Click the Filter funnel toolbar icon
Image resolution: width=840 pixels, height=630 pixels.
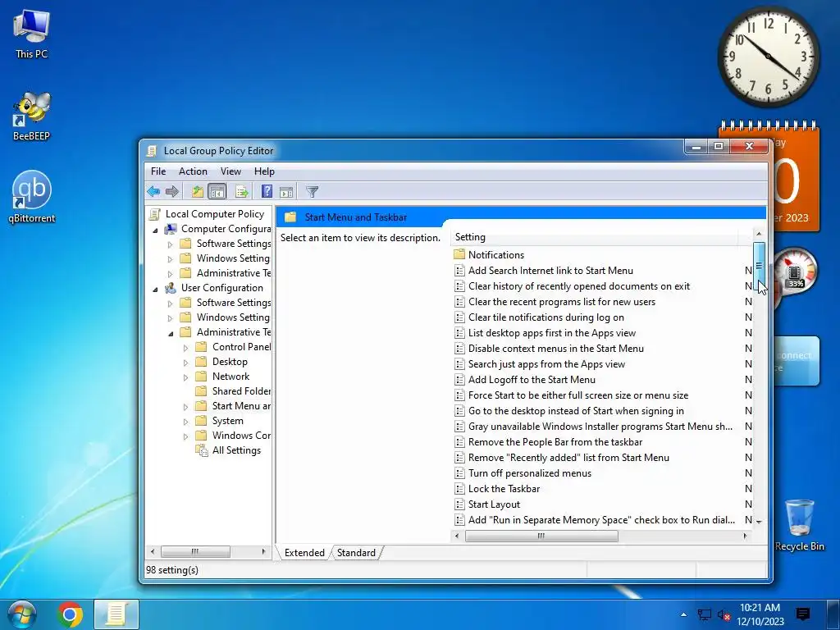click(x=312, y=191)
